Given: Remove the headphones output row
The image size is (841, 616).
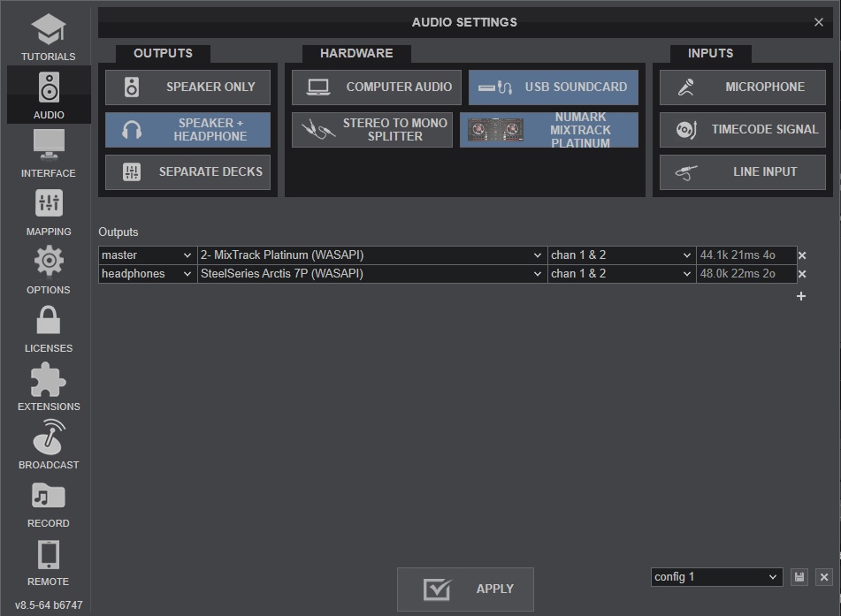Looking at the screenshot, I should tap(802, 274).
